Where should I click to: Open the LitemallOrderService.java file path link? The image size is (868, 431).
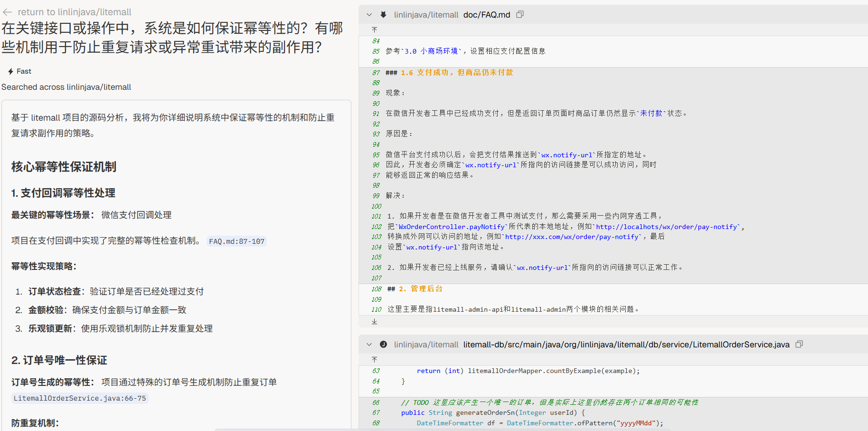pyautogui.click(x=626, y=345)
